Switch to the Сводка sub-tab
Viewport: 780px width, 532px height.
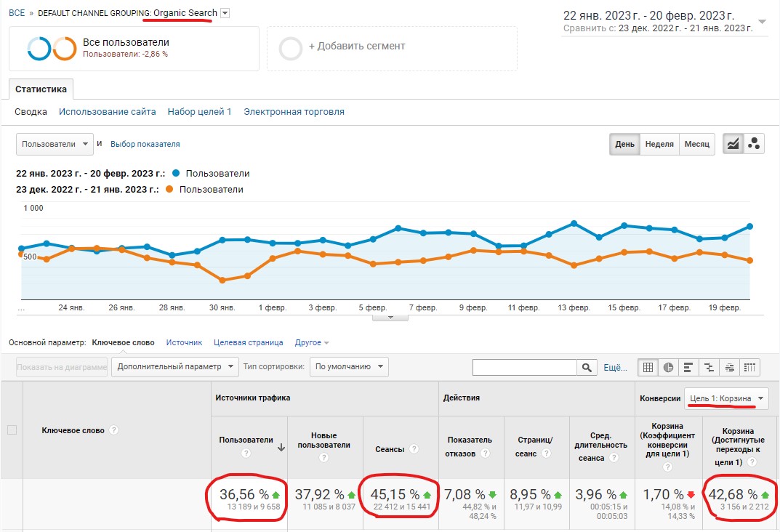point(31,112)
